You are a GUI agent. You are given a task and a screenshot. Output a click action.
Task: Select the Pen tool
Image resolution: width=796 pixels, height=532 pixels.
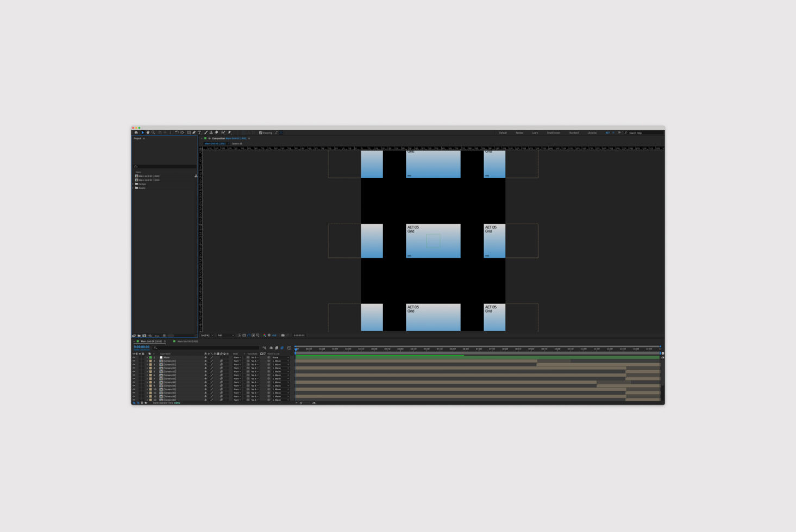coord(194,132)
